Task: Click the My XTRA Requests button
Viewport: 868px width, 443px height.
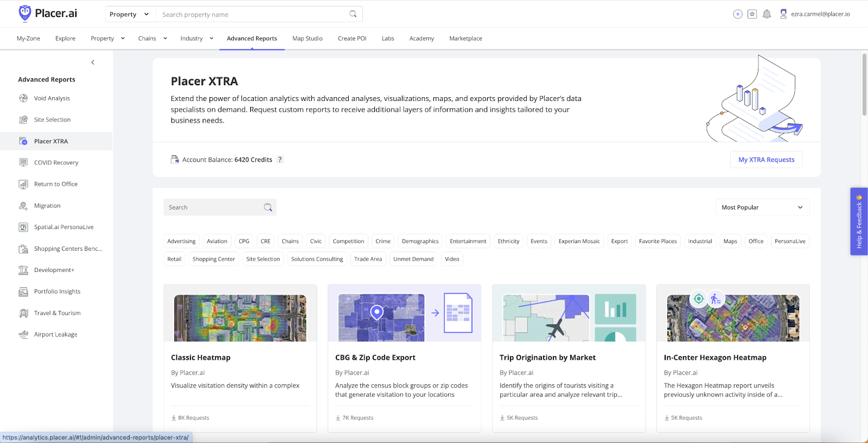Action: coord(766,160)
